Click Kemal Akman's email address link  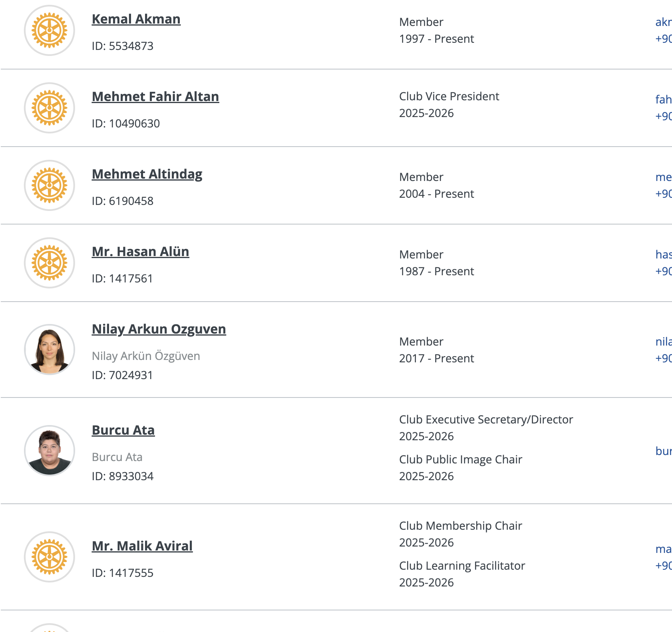click(x=663, y=22)
